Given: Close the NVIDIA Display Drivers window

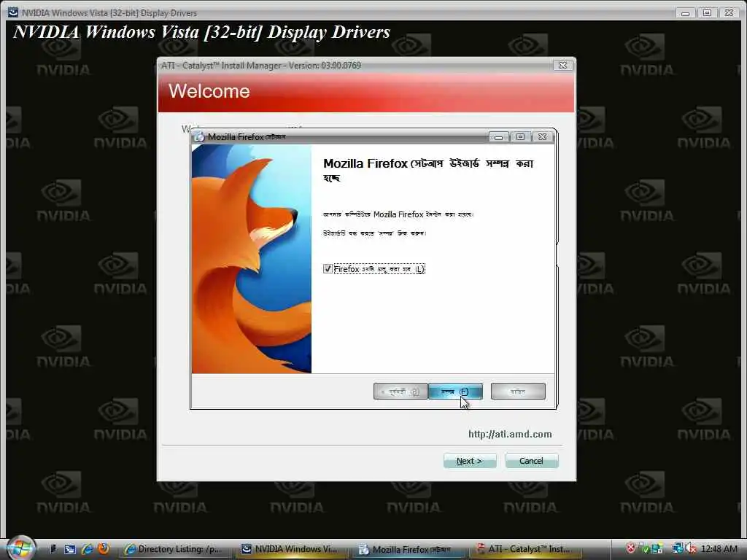Looking at the screenshot, I should tap(729, 13).
